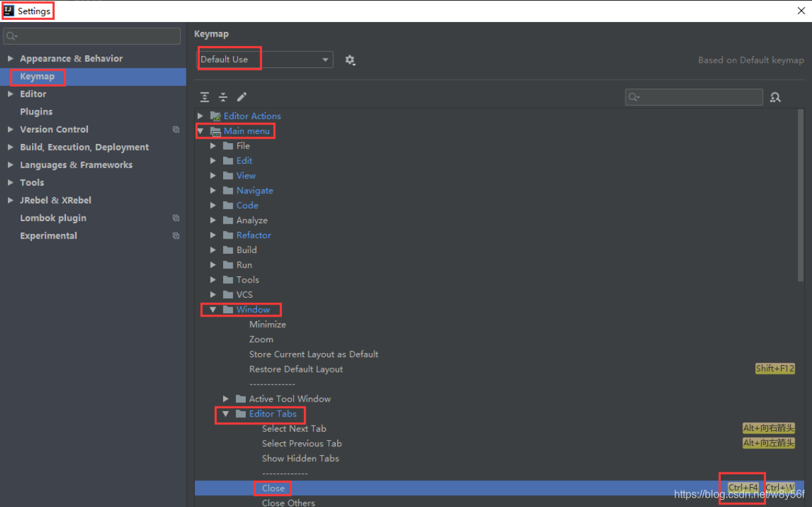
Task: Click the folder icon beside Active Tool Window
Action: pyautogui.click(x=241, y=399)
